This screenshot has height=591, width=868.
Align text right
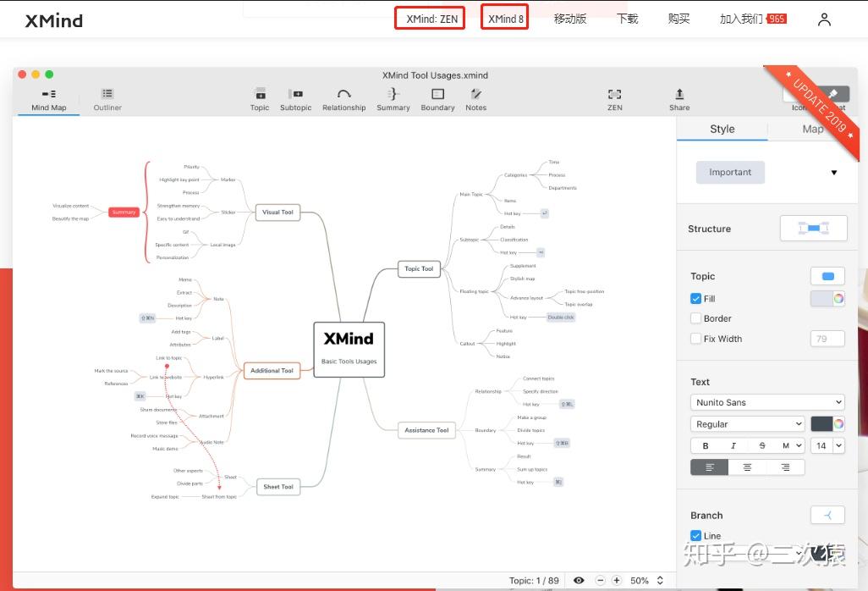click(786, 467)
